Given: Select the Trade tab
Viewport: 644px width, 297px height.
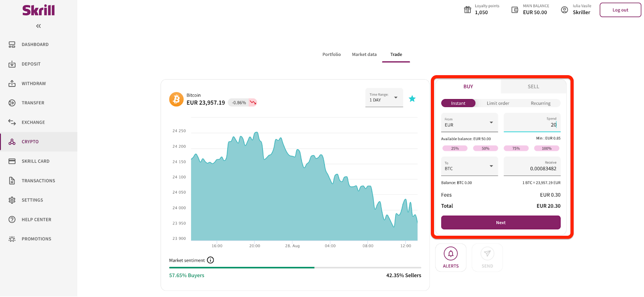Looking at the screenshot, I should coord(396,55).
